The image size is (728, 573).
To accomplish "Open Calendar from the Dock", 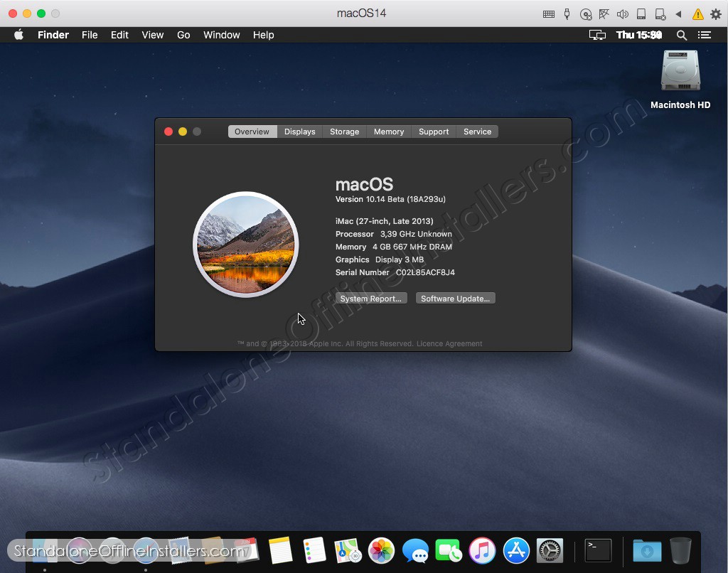I will point(246,550).
